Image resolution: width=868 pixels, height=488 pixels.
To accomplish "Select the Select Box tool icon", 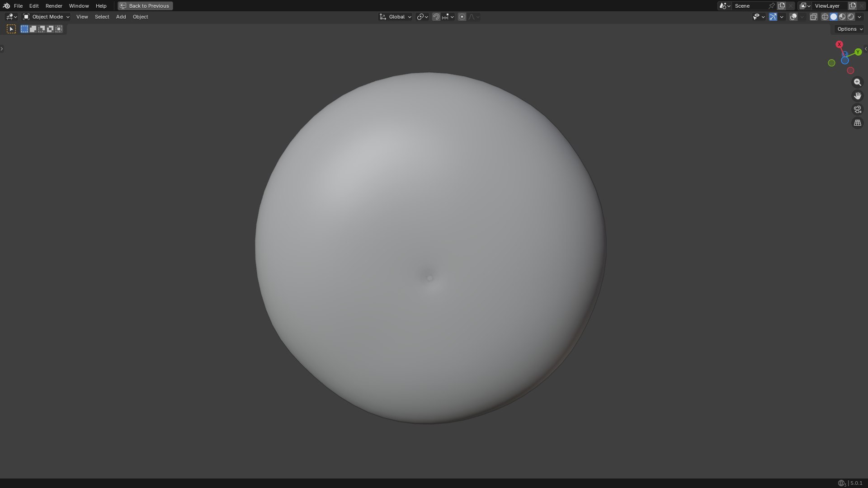I will pyautogui.click(x=11, y=29).
